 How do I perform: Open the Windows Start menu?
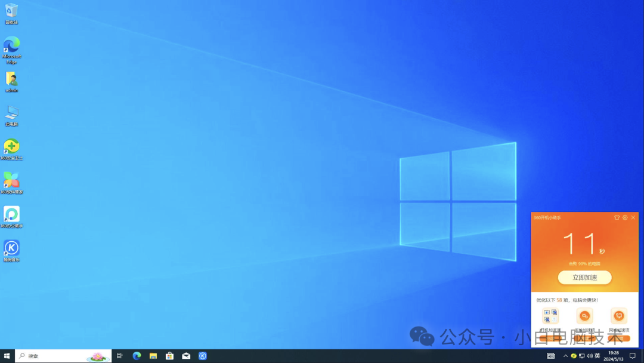[7, 356]
